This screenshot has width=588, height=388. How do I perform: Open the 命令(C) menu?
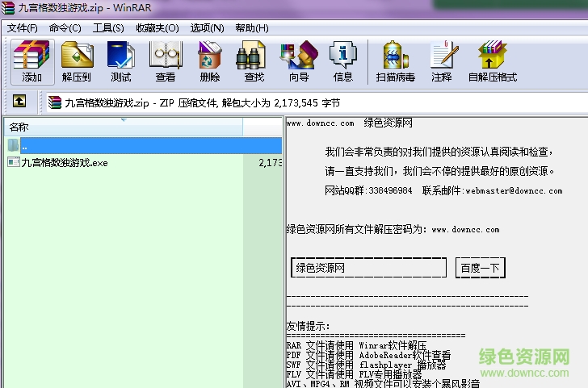[x=65, y=28]
